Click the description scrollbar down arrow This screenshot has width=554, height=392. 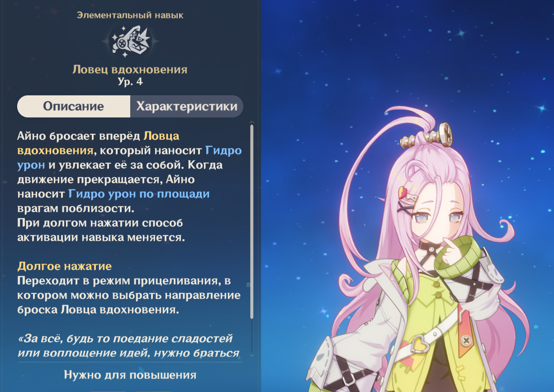(x=251, y=355)
